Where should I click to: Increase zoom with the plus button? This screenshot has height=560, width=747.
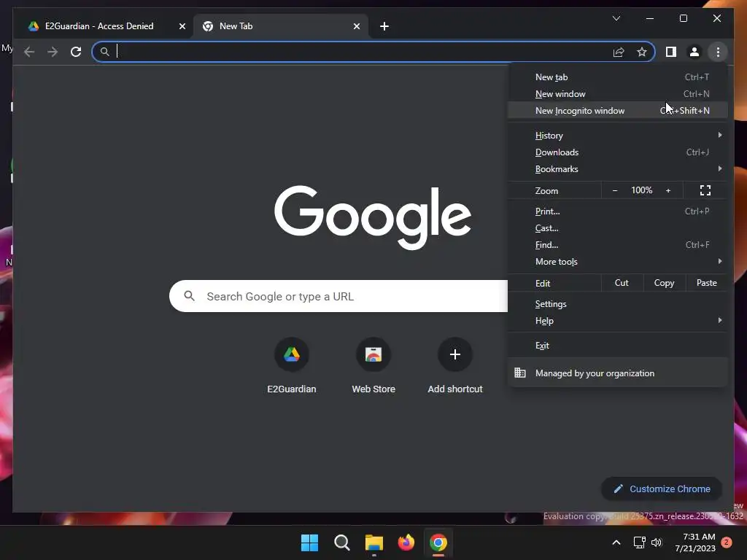(x=668, y=190)
